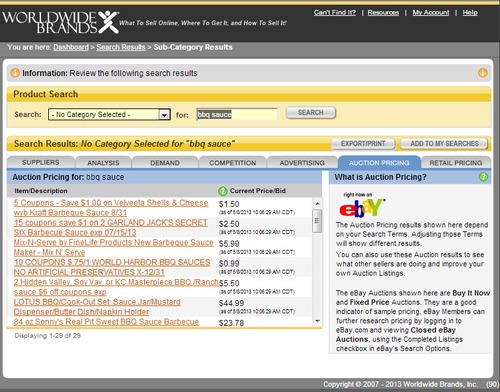Open the Help link
This screenshot has width=500, height=392.
point(470,13)
